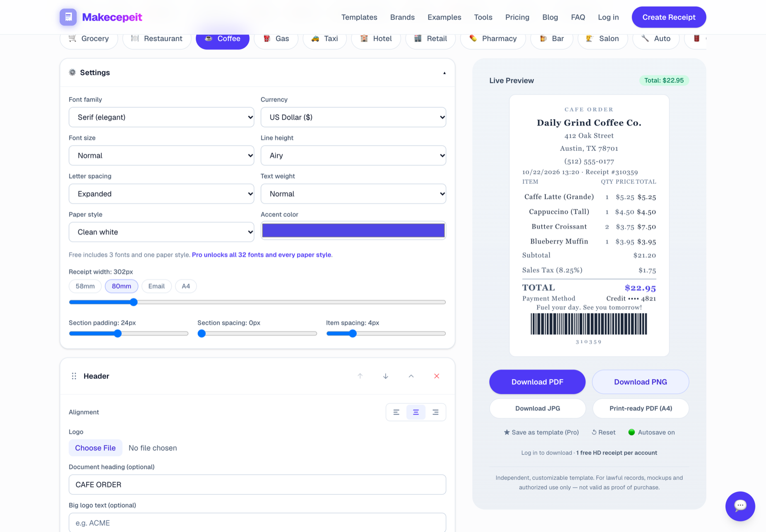Image resolution: width=766 pixels, height=532 pixels.
Task: Open the Currency dropdown
Action: point(353,117)
